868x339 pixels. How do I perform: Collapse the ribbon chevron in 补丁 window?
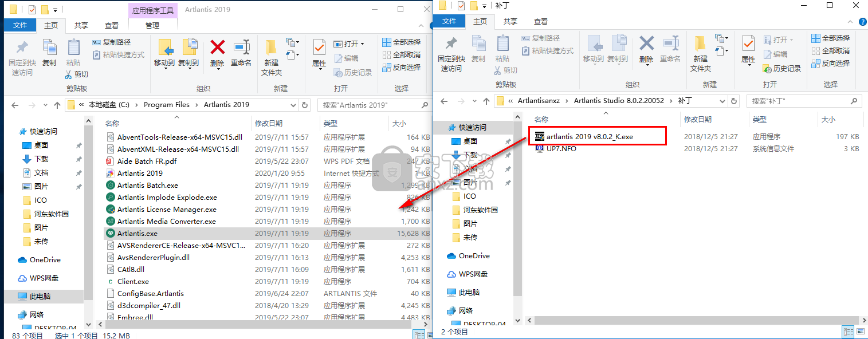point(850,21)
